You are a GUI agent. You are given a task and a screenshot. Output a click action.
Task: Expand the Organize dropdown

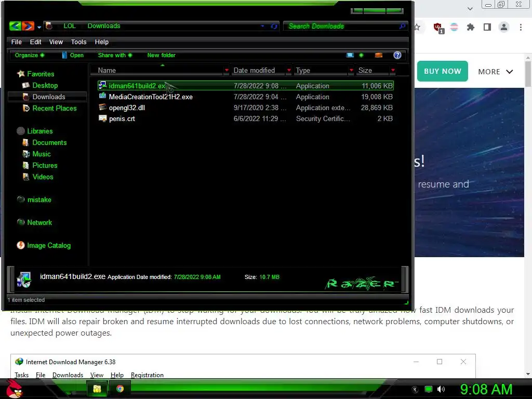pyautogui.click(x=29, y=55)
